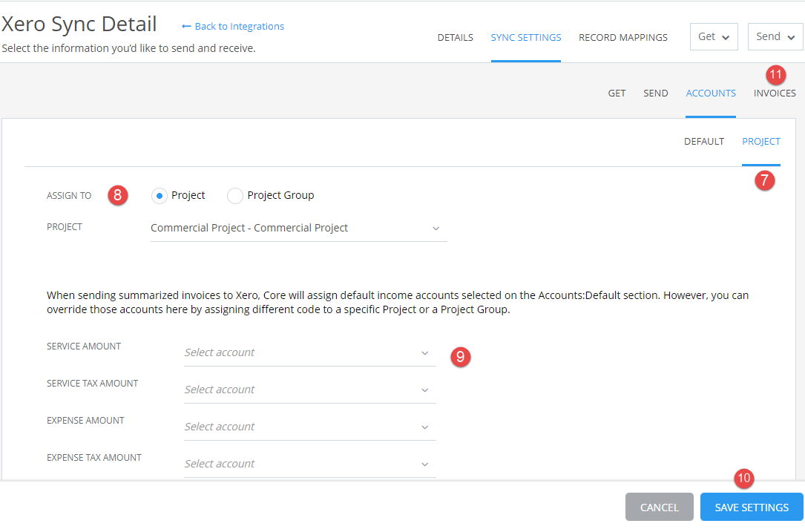Select the Project radio button
This screenshot has height=532, width=805.
click(x=160, y=196)
